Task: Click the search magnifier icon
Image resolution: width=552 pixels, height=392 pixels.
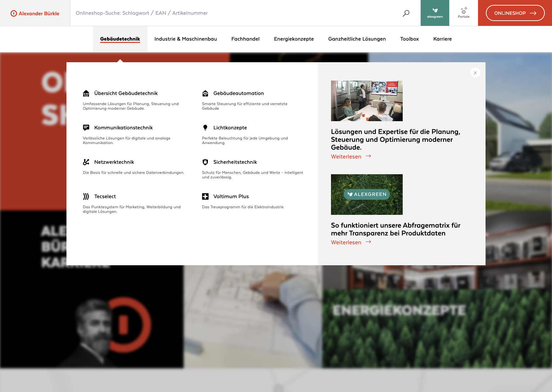Action: tap(406, 13)
